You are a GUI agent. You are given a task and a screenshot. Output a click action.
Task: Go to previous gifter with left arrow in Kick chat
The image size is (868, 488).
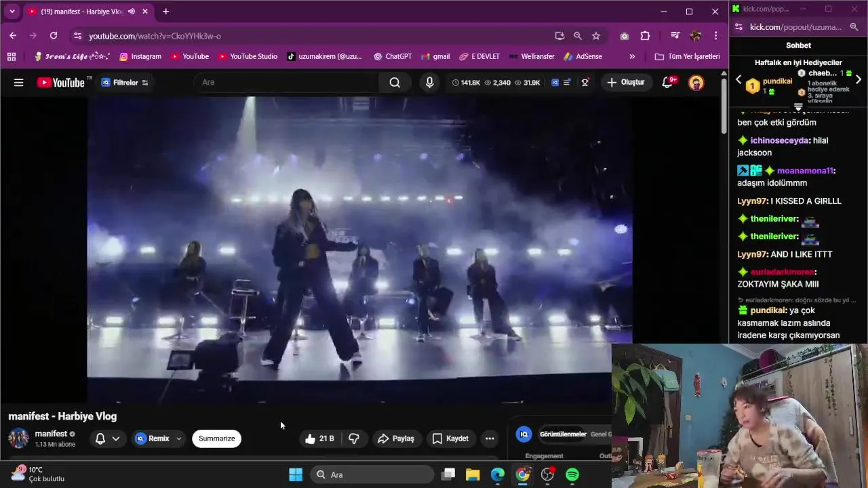738,80
